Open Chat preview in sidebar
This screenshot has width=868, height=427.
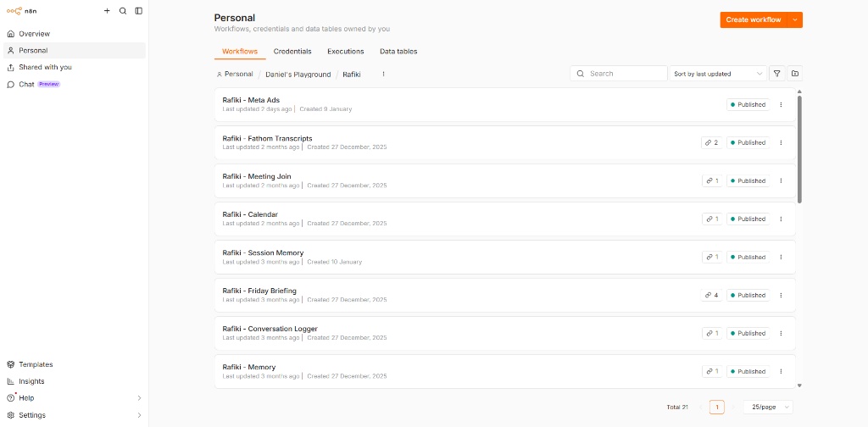pos(75,85)
